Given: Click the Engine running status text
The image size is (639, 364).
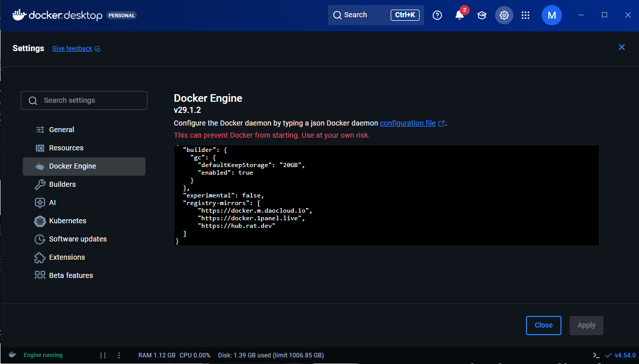Looking at the screenshot, I should pos(43,355).
